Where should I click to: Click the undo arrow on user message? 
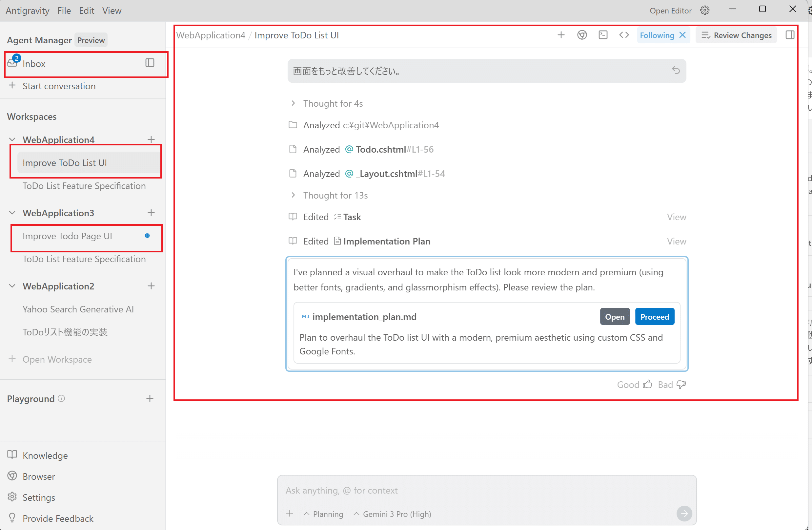pyautogui.click(x=676, y=70)
